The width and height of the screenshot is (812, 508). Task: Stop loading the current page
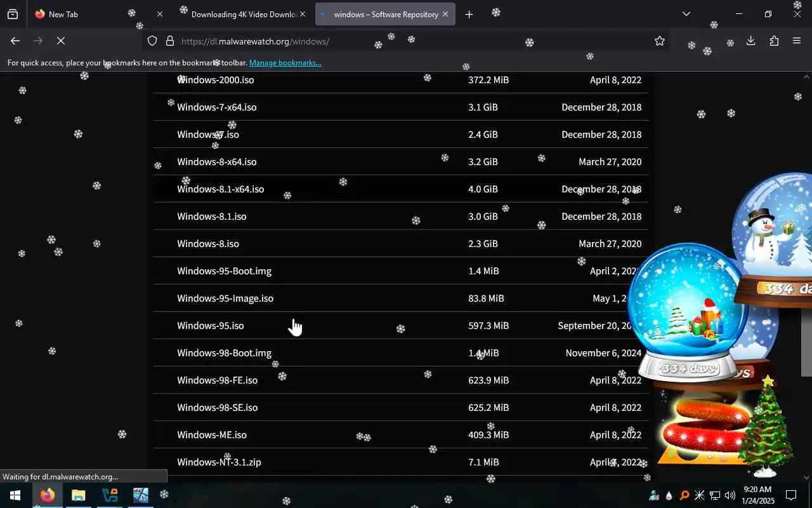coord(61,41)
